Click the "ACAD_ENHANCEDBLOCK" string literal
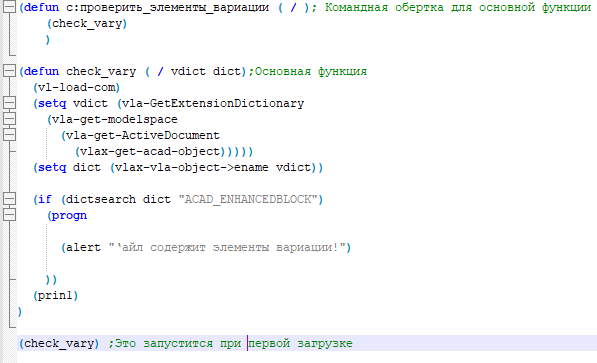This screenshot has width=597, height=363. 248,199
